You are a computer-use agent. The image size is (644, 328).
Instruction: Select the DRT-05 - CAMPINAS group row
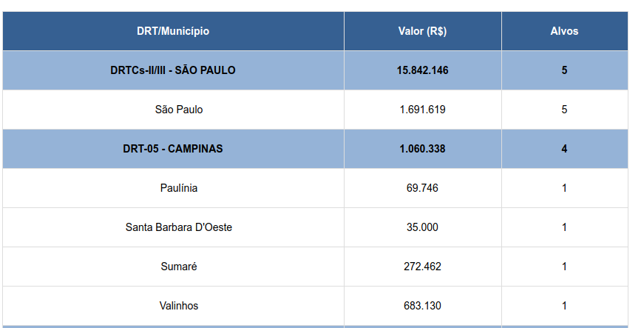(x=315, y=149)
